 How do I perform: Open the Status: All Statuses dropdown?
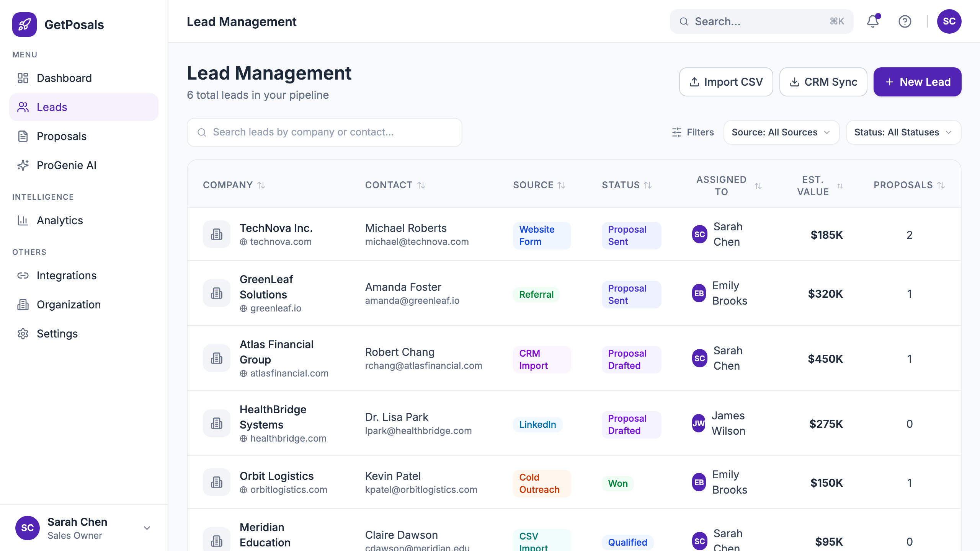(903, 132)
